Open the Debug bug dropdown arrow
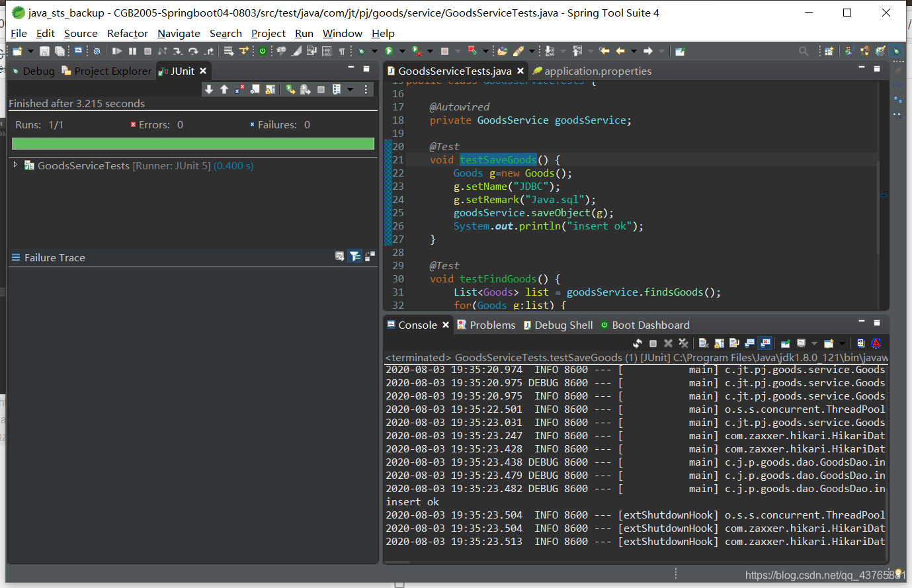 [x=374, y=51]
